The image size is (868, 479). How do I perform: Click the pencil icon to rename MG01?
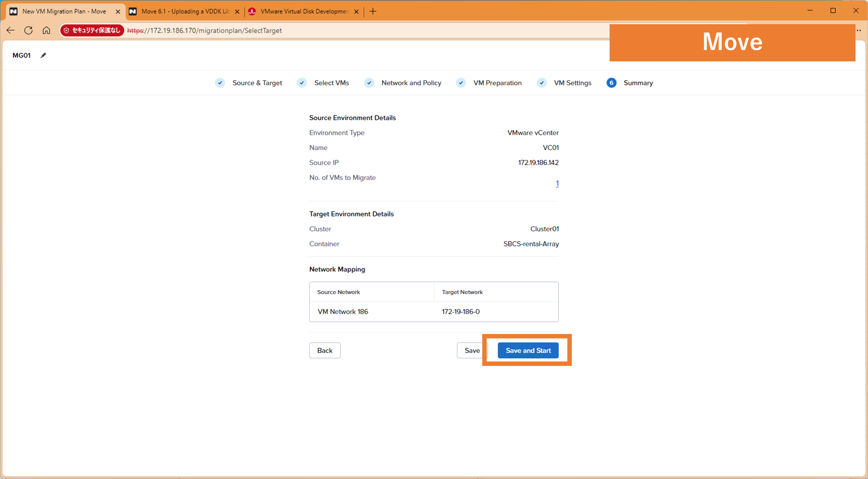43,55
